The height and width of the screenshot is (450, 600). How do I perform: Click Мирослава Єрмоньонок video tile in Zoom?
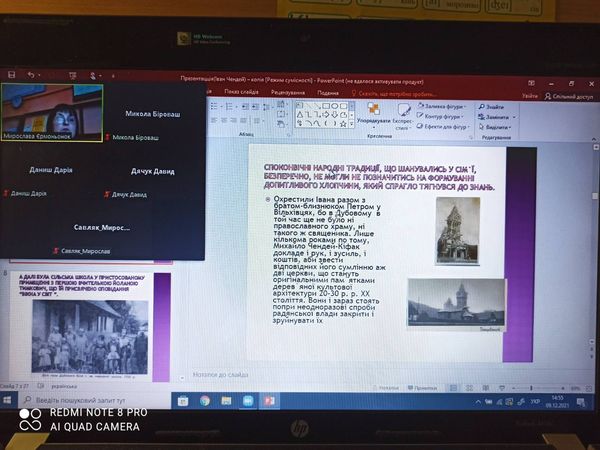pyautogui.click(x=52, y=112)
